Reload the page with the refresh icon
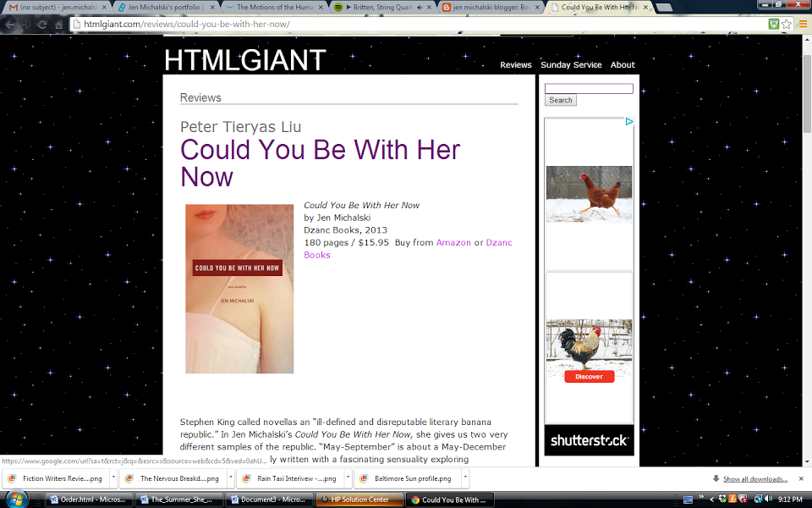 click(x=42, y=25)
